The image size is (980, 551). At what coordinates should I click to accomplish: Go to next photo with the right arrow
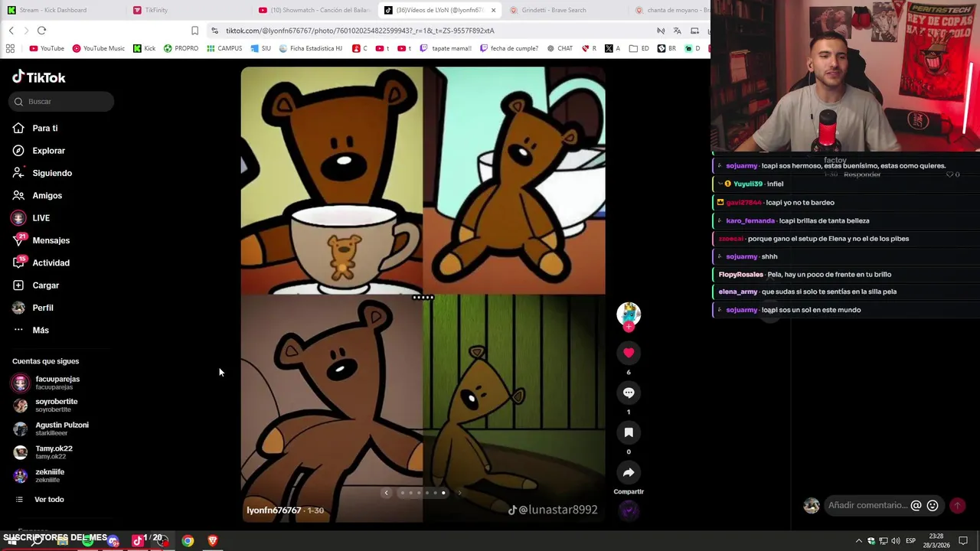pyautogui.click(x=459, y=493)
